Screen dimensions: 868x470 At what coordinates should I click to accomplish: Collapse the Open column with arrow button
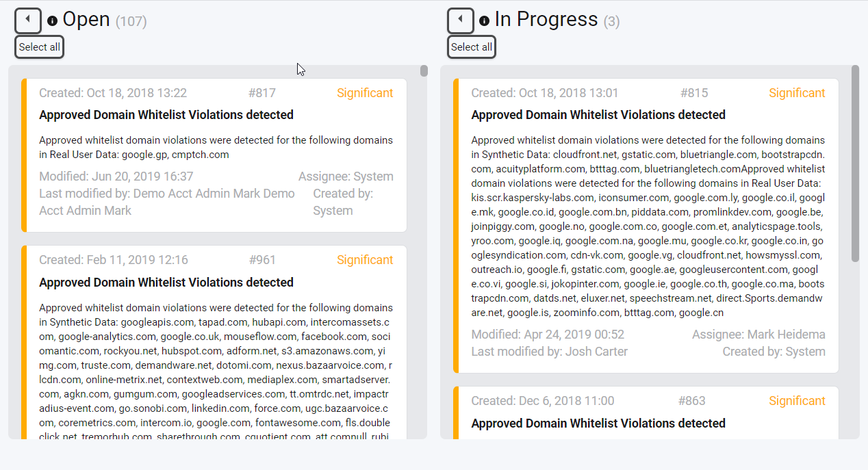[28, 21]
